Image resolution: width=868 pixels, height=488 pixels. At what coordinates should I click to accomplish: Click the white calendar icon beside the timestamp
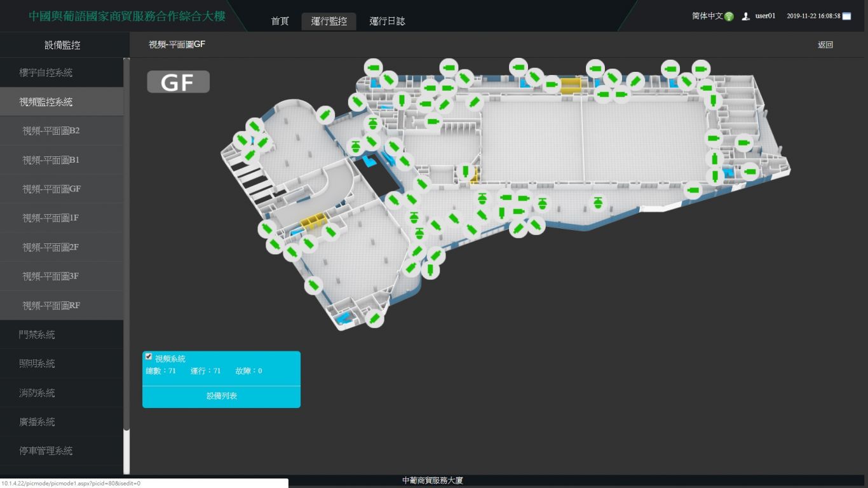tap(846, 17)
